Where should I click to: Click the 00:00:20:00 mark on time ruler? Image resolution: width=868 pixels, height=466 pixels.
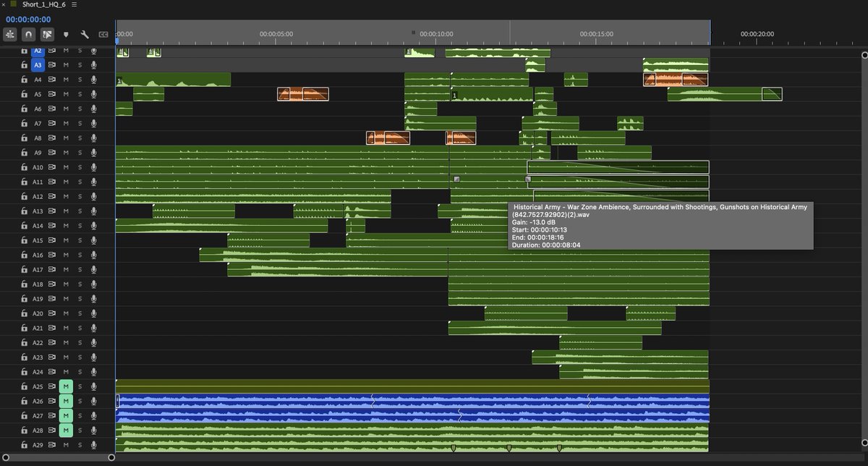coord(757,33)
